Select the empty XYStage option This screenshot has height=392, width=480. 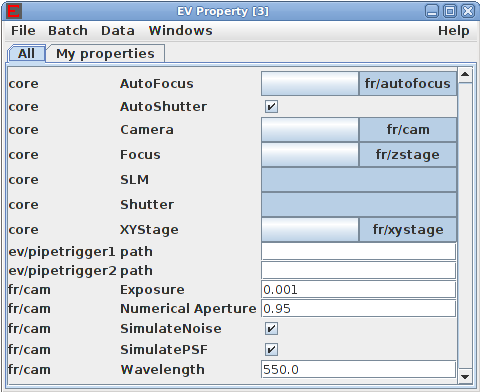310,230
